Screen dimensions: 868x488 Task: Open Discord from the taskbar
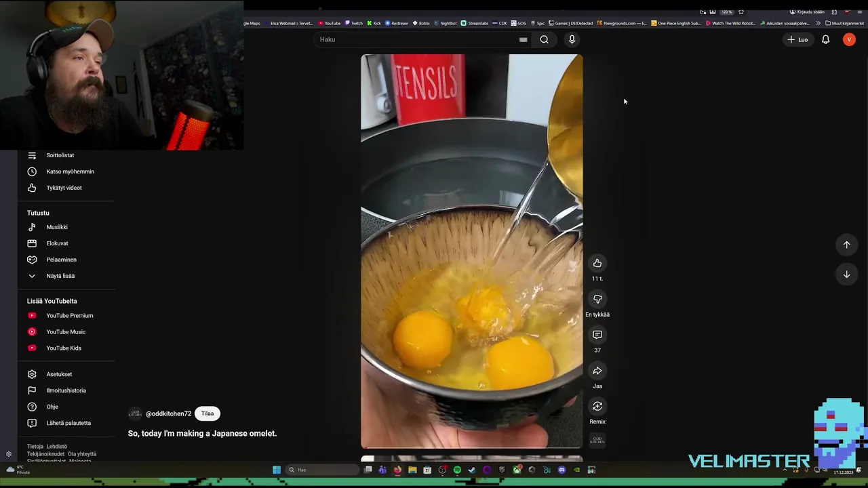tap(561, 470)
